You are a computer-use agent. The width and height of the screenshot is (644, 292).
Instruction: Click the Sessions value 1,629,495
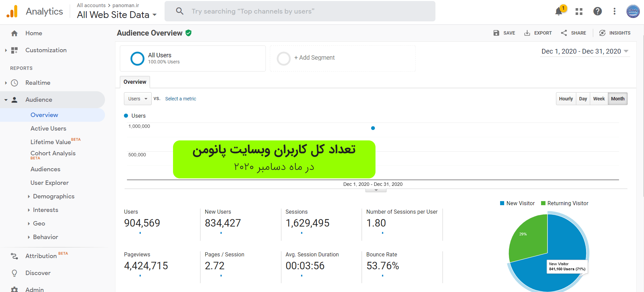coord(307,223)
